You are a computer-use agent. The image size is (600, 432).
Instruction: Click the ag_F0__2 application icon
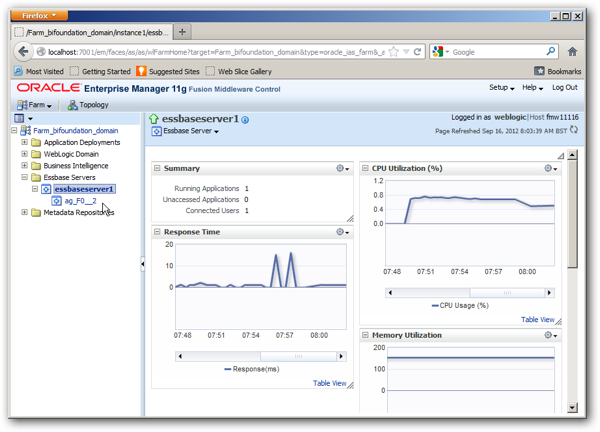click(x=57, y=201)
